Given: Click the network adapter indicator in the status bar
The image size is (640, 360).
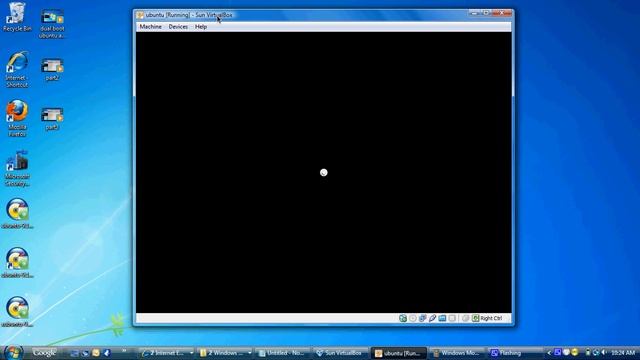Looking at the screenshot, I should coord(422,318).
